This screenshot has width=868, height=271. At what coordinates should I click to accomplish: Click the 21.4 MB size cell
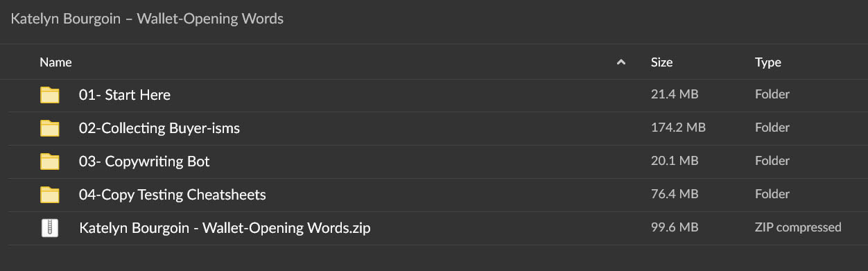click(x=675, y=94)
